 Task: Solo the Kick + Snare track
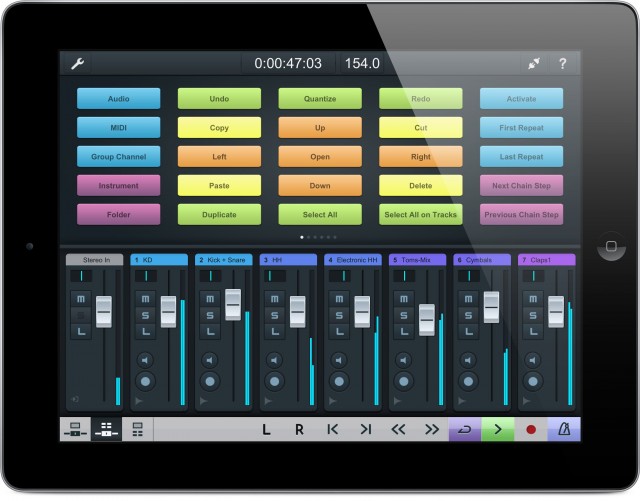(209, 316)
